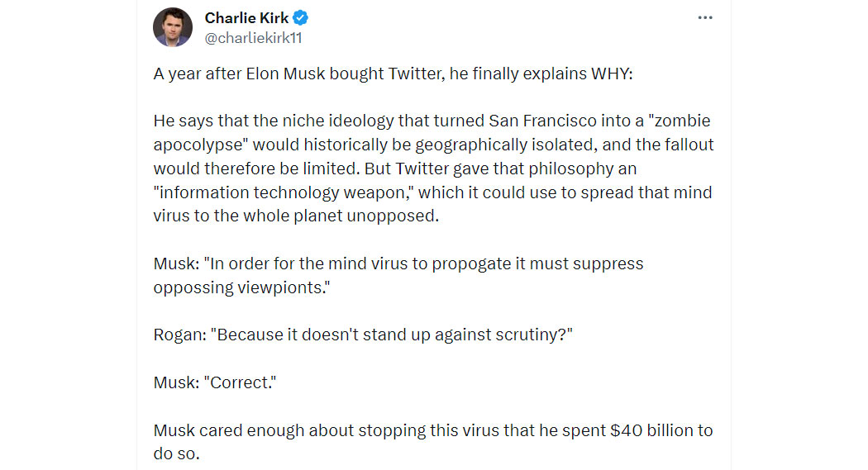Click the phrase "information technology weapon"
The image size is (868, 470).
pyautogui.click(x=284, y=192)
